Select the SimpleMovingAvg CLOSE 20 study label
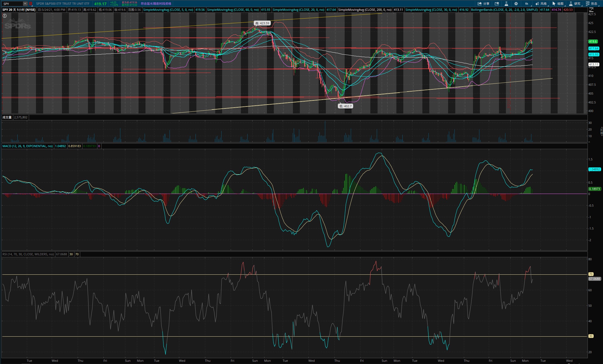The image size is (603, 364). pos(298,10)
